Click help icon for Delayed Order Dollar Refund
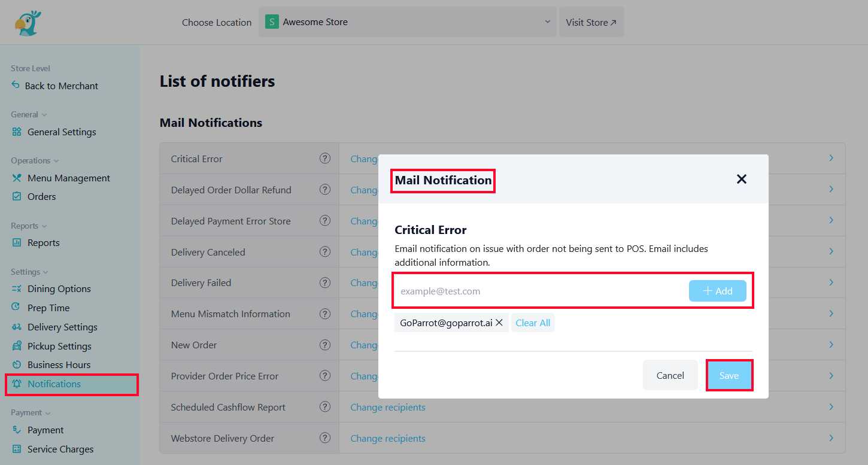Viewport: 868px width, 465px height. (x=325, y=189)
